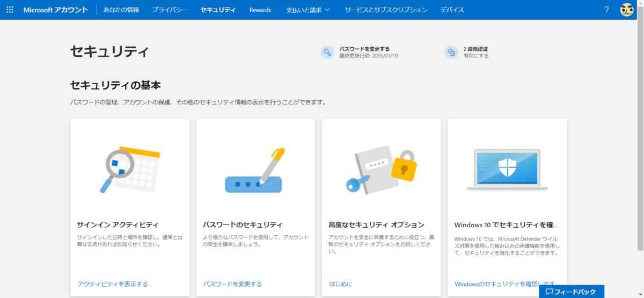Open the Rewards tab
Viewport: 644px width, 298px height.
pos(260,10)
